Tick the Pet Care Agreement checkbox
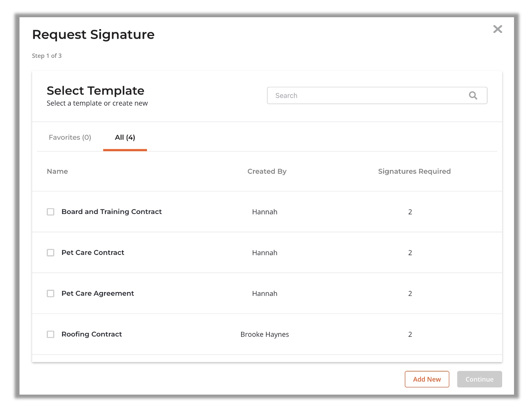 51,294
